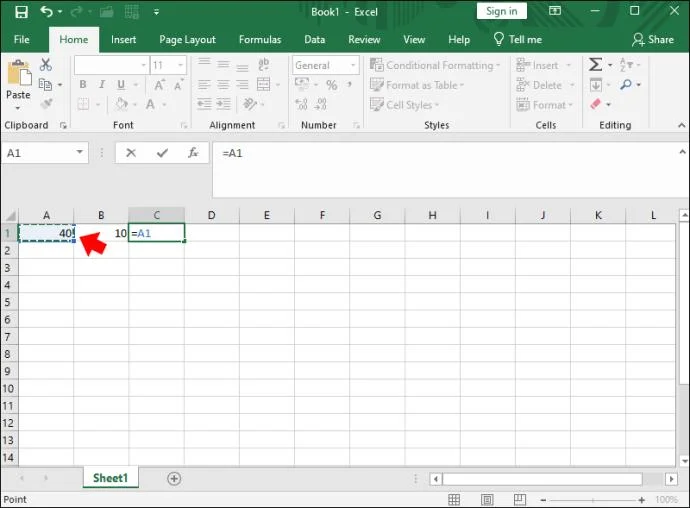The width and height of the screenshot is (690, 508).
Task: Toggle Align Left
Action: [x=204, y=85]
